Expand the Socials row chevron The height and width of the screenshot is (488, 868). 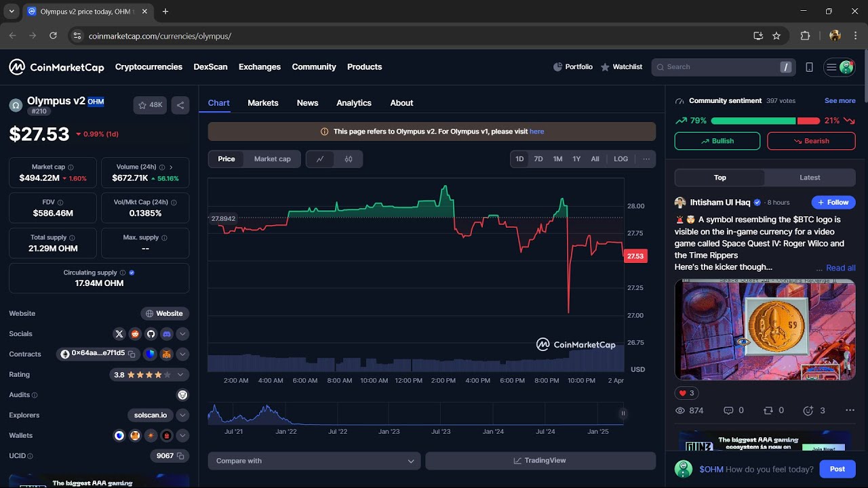(182, 333)
